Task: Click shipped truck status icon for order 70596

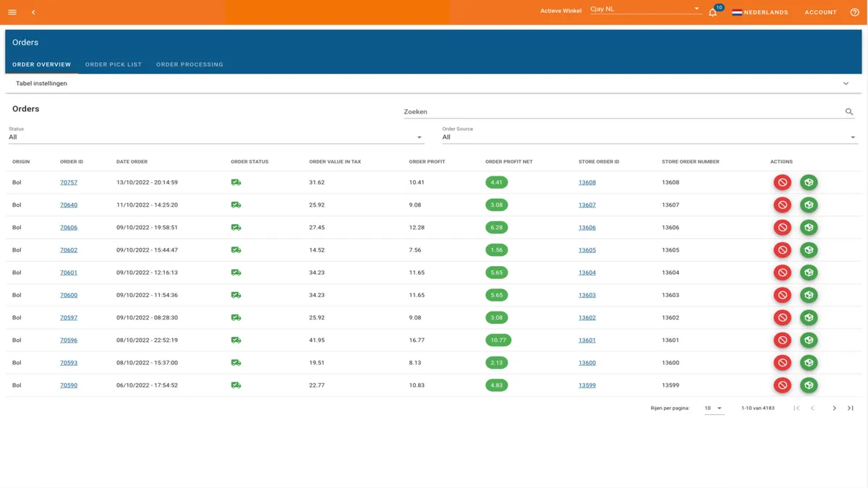Action: [x=236, y=340]
